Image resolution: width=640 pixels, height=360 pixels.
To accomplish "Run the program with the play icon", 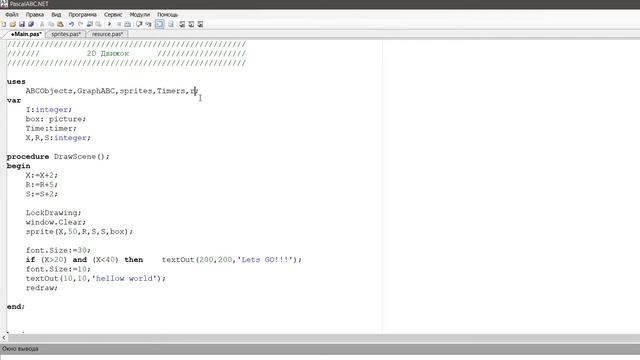I will pyautogui.click(x=109, y=24).
